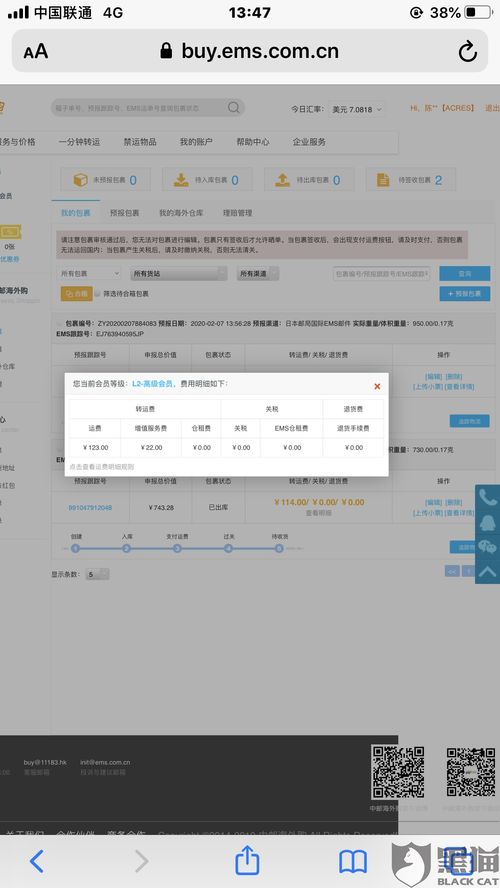Click the ￥123.00 运费 cell
Image resolution: width=500 pixels, height=888 pixels.
(95, 447)
